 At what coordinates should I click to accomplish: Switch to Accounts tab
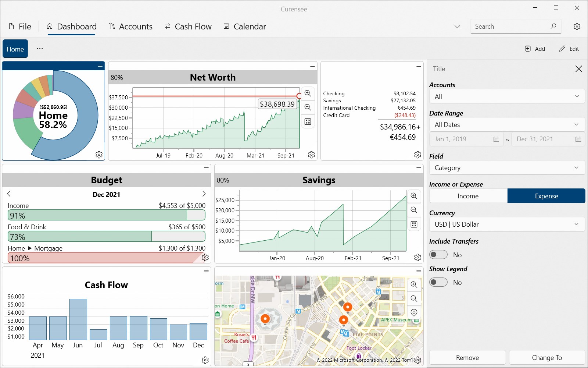[x=130, y=26]
